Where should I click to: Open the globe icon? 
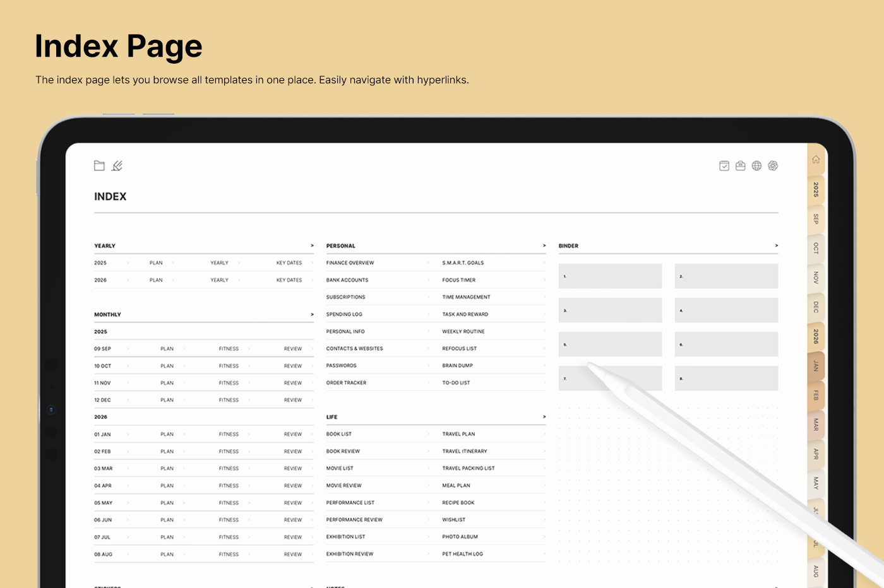tap(756, 166)
